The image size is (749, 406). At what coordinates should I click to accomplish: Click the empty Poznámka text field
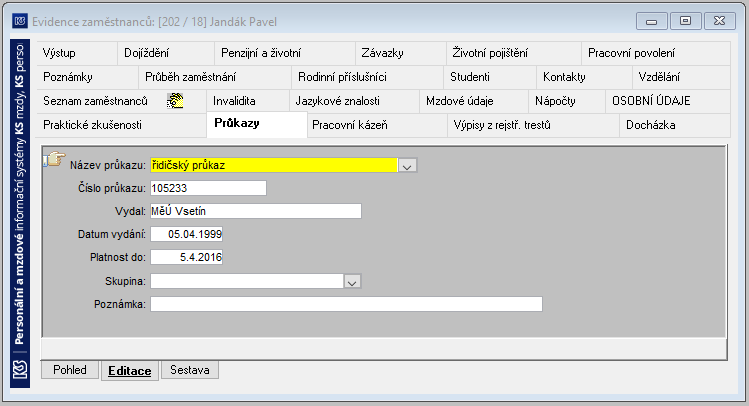[x=346, y=304]
